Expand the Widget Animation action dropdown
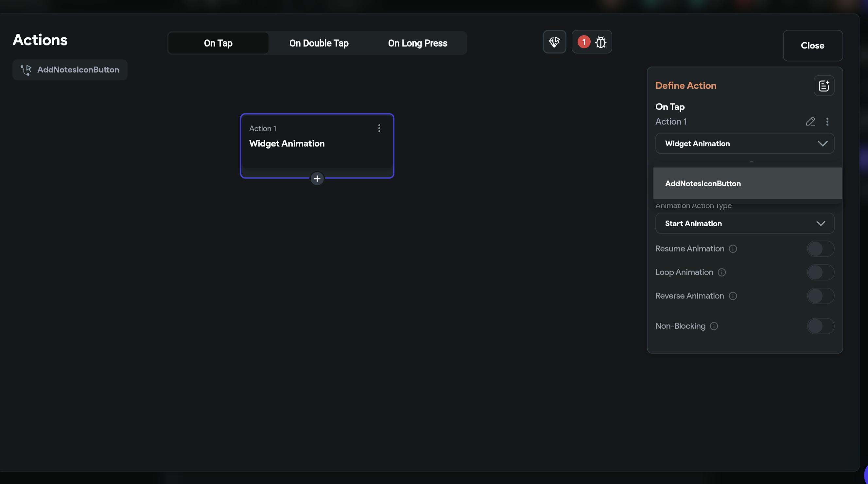 (x=744, y=144)
